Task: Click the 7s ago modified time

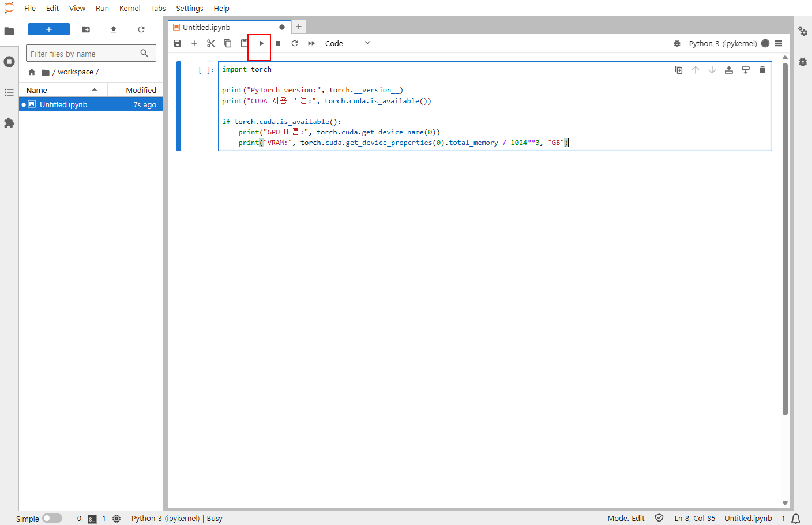Action: click(145, 105)
